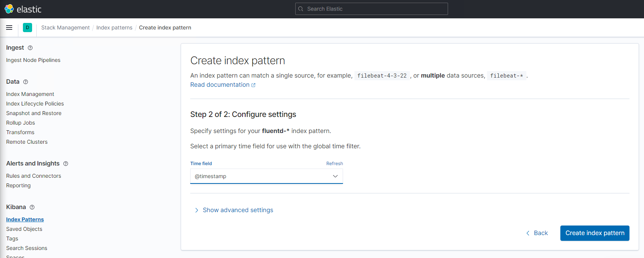The image size is (644, 258).
Task: Go Back to the previous step
Action: point(537,233)
